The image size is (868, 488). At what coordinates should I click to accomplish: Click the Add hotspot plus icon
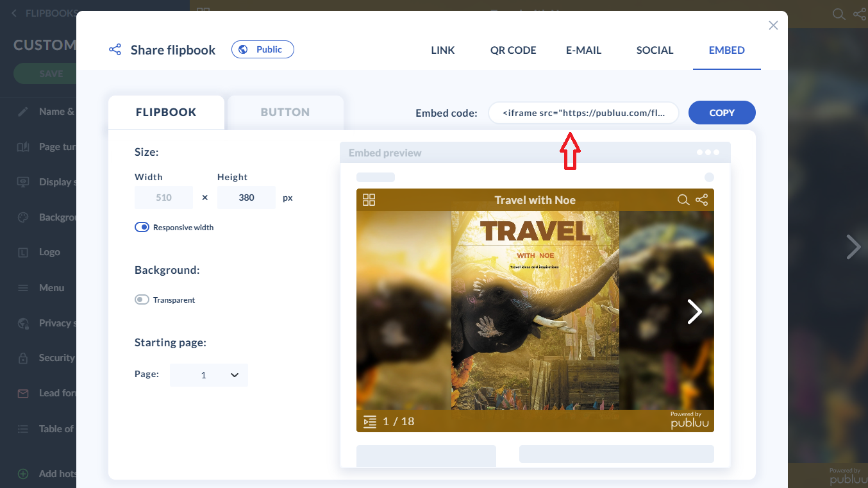23,474
